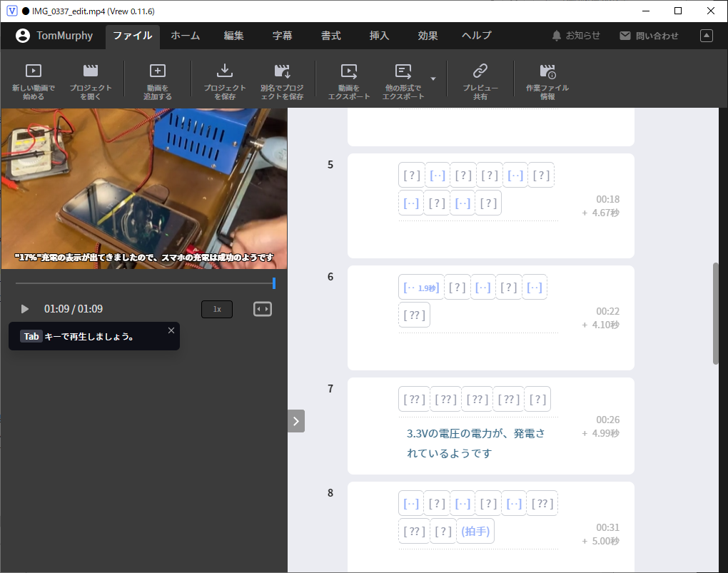This screenshot has width=728, height=573.
Task: Open プレビュー共有 link icon
Action: click(480, 71)
